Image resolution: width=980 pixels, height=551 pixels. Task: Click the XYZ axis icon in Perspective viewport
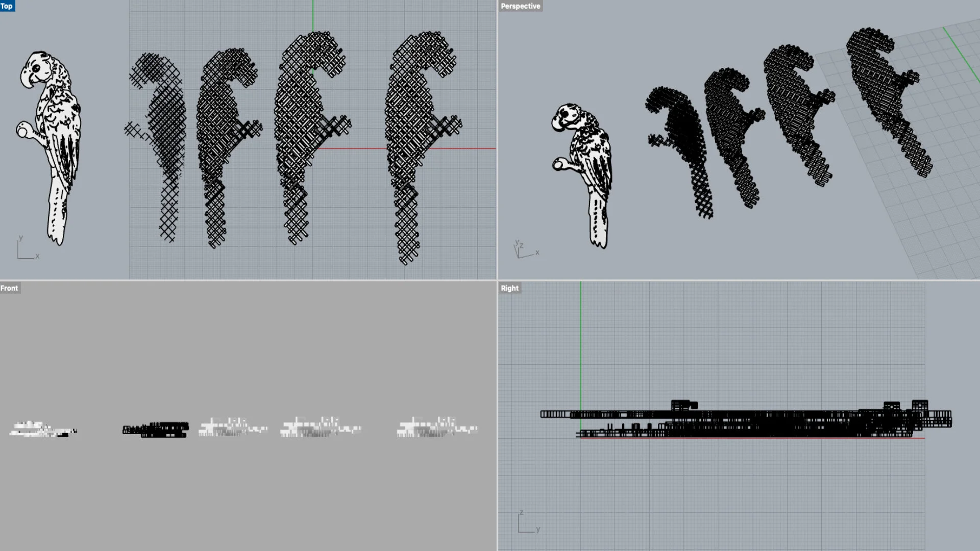coord(525,250)
